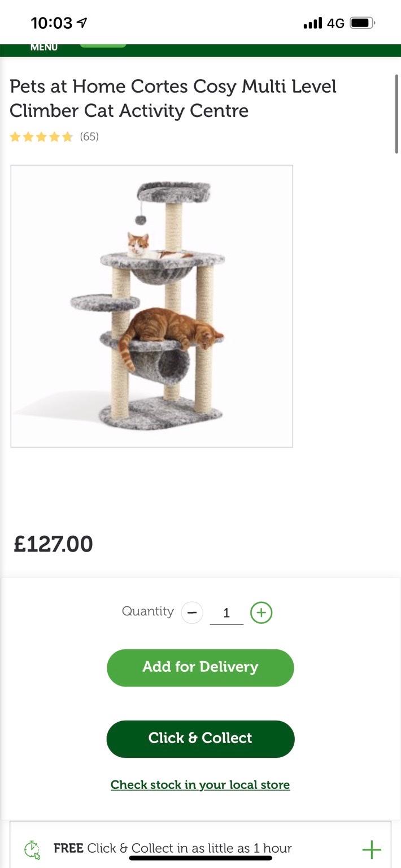Viewport: 401px width, 868px height.
Task: Open Check stock in your local store
Action: click(x=200, y=784)
